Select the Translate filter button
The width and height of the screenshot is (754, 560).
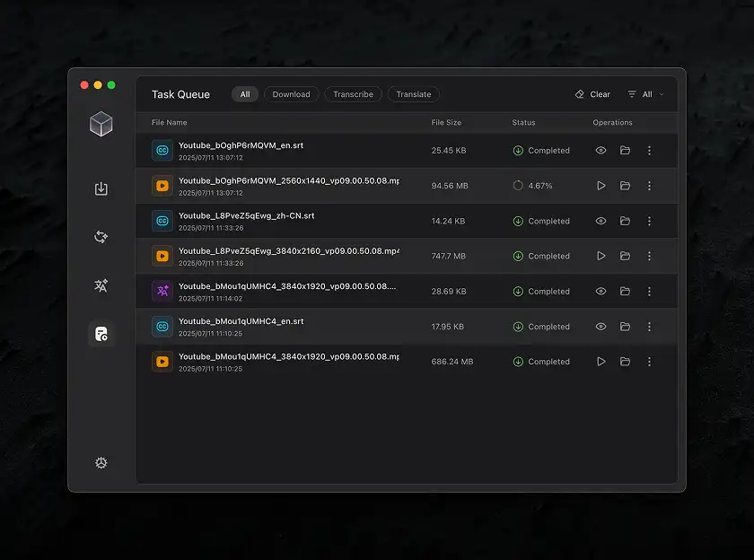click(413, 94)
